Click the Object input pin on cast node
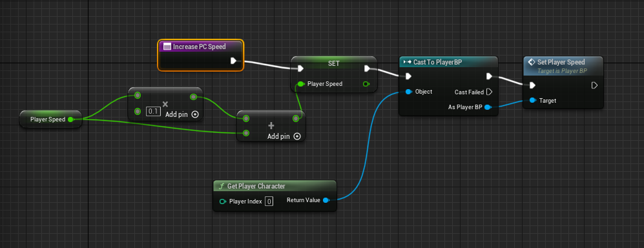The width and height of the screenshot is (644, 248). click(x=408, y=92)
